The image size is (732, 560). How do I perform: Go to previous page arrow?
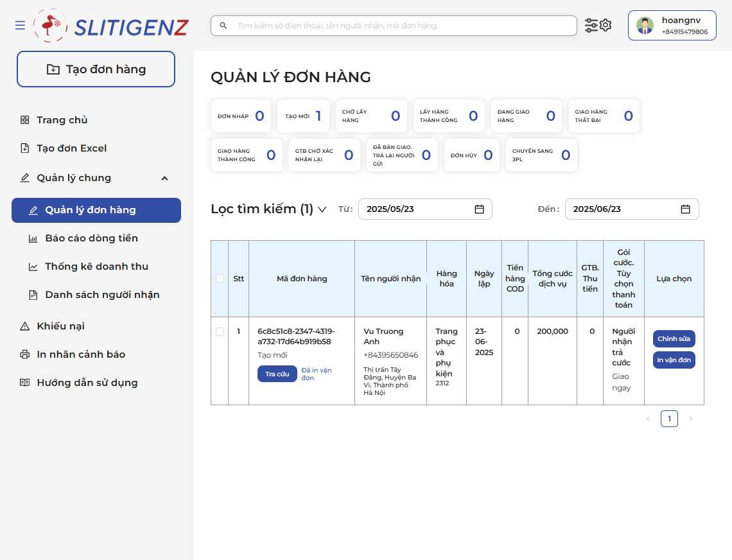[649, 419]
